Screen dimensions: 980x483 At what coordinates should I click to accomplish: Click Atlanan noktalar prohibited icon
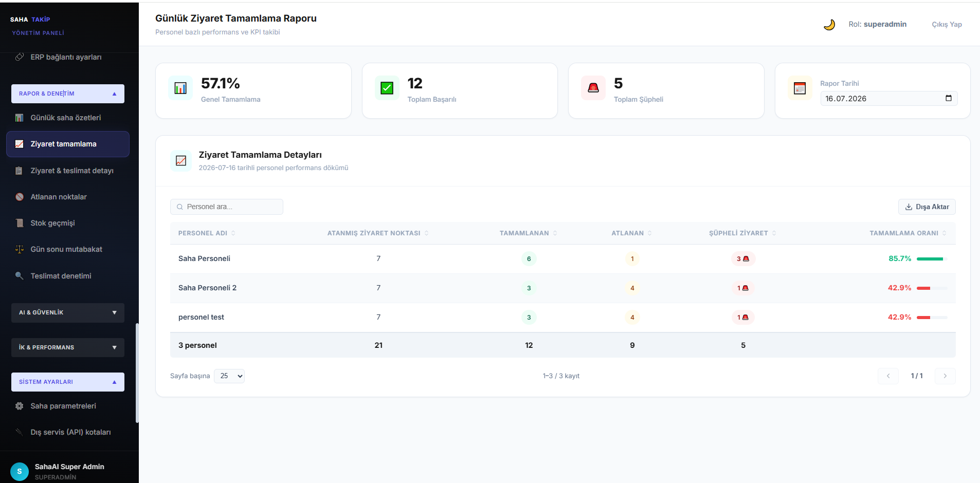pyautogui.click(x=20, y=197)
